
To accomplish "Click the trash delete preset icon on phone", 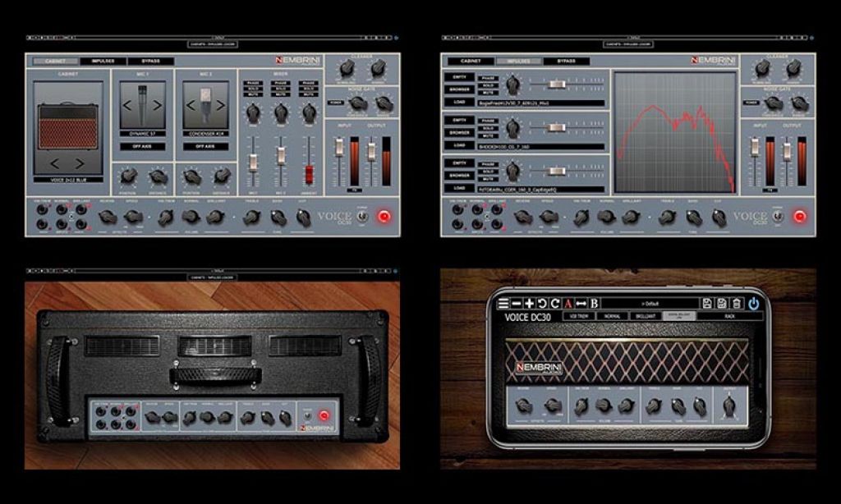I will coord(737,304).
